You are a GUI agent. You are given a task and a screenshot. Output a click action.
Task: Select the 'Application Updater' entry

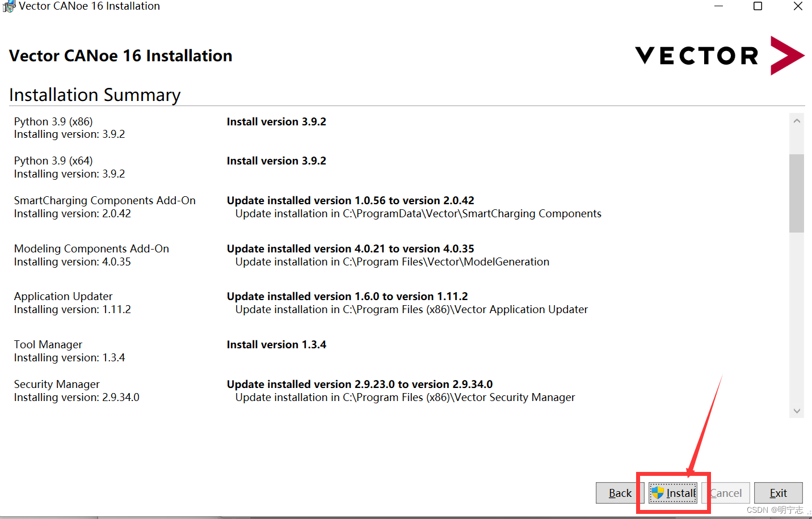coord(64,296)
